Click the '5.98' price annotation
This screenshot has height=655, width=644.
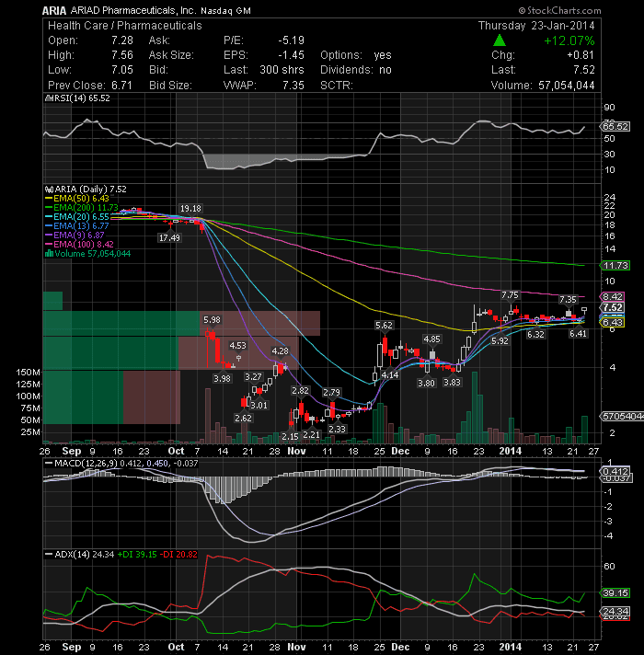coord(212,320)
